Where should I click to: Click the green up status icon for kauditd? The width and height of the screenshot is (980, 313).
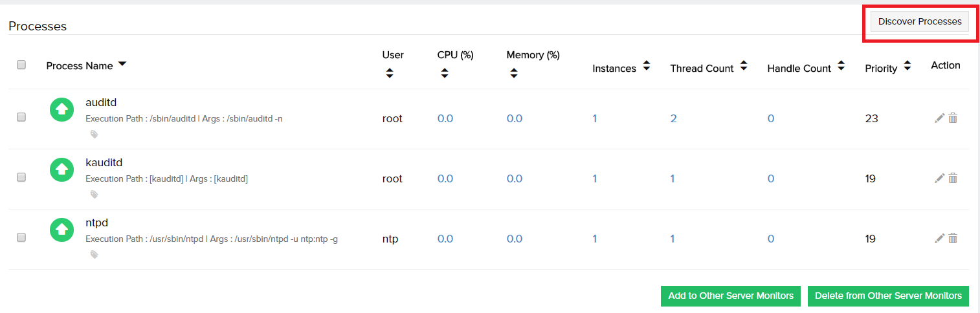point(61,170)
